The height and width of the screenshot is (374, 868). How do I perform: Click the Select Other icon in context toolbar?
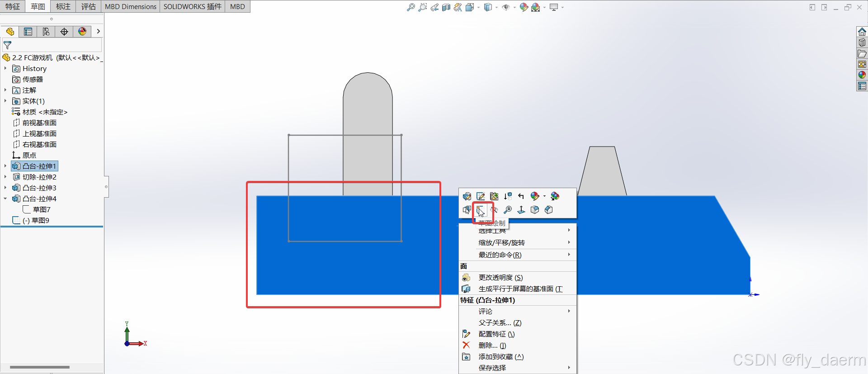point(467,210)
